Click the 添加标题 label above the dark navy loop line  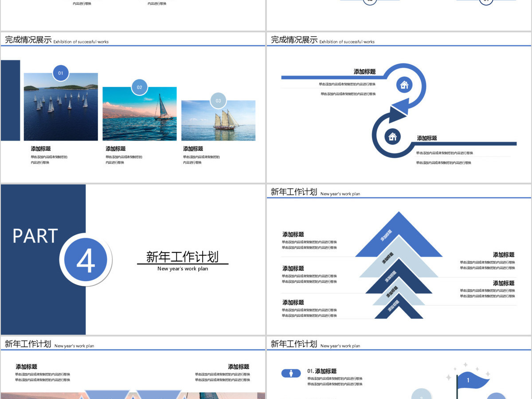point(427,138)
